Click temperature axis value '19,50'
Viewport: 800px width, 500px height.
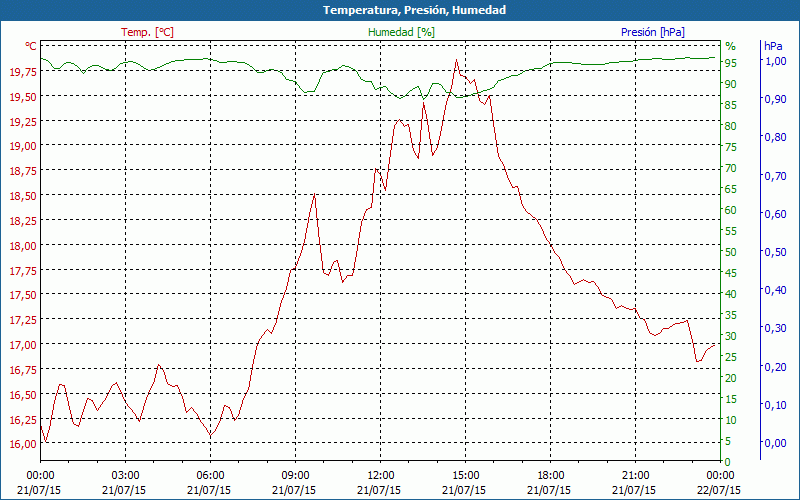tap(23, 97)
